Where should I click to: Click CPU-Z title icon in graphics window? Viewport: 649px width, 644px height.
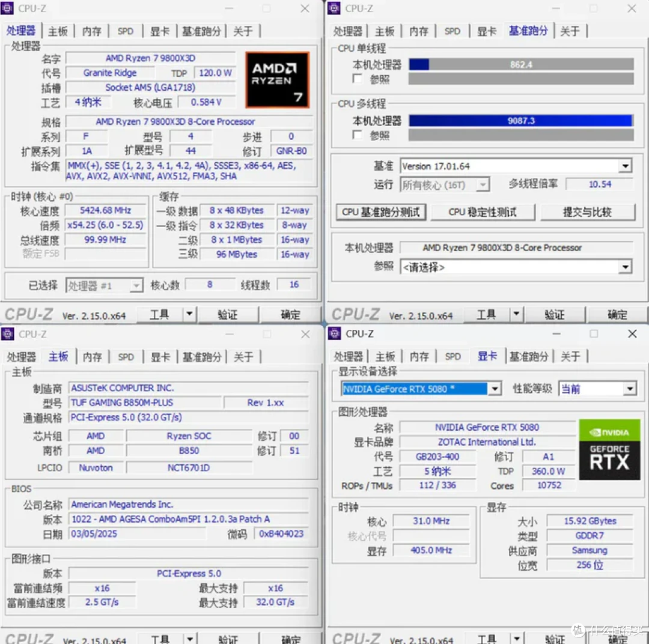335,333
